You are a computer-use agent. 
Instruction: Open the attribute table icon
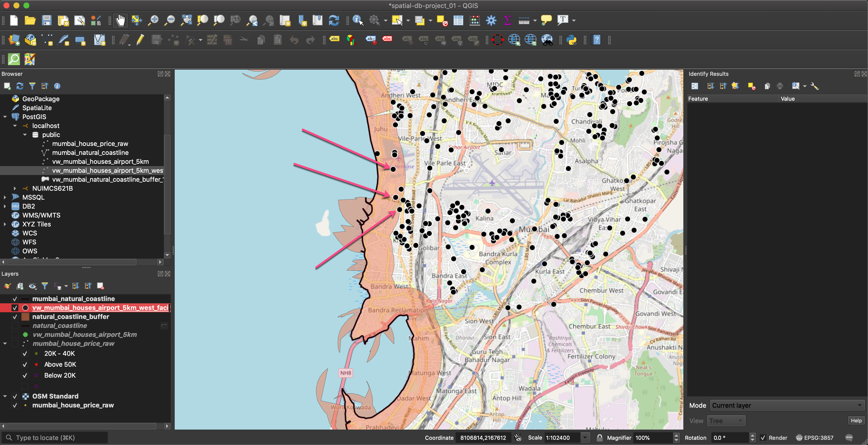point(458,21)
